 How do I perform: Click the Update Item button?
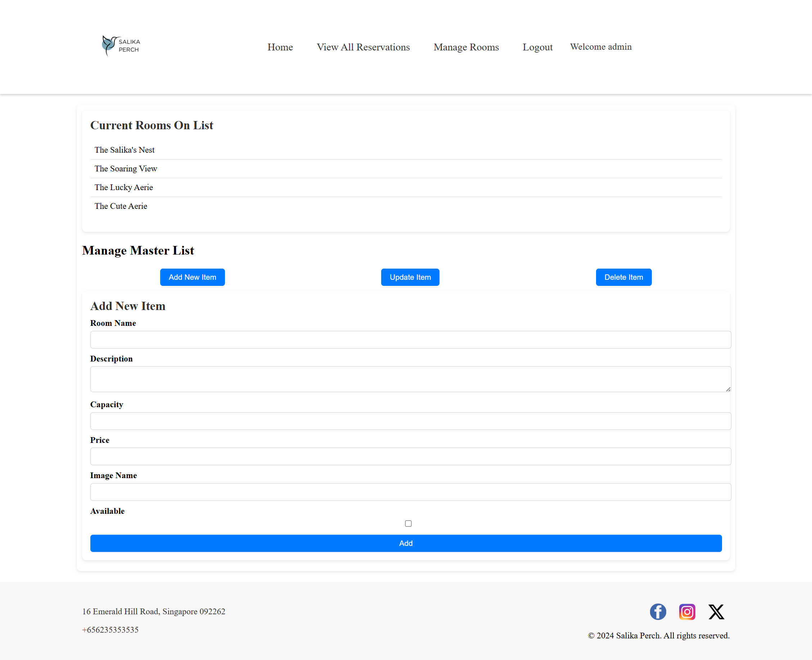coord(410,277)
